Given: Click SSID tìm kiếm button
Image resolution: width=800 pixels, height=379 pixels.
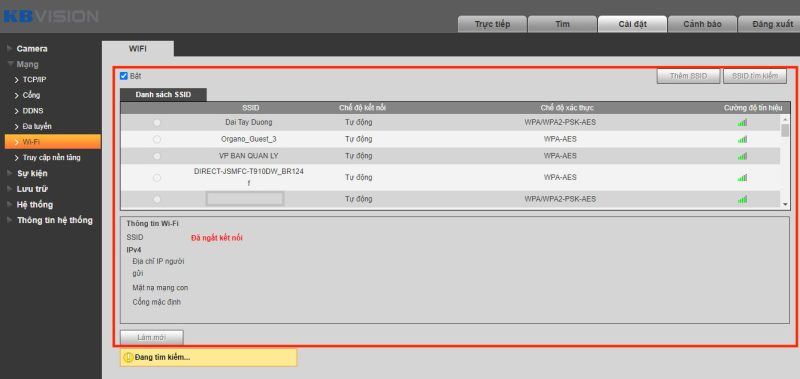Looking at the screenshot, I should tap(755, 76).
